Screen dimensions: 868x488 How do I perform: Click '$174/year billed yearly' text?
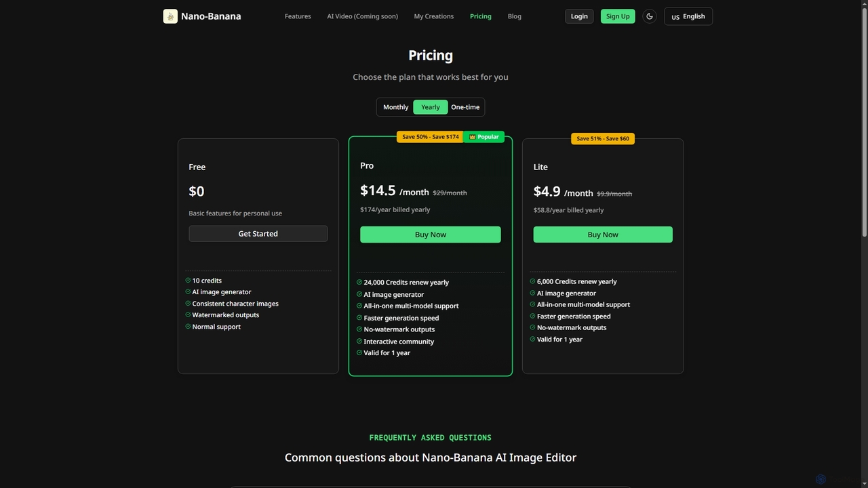point(395,209)
